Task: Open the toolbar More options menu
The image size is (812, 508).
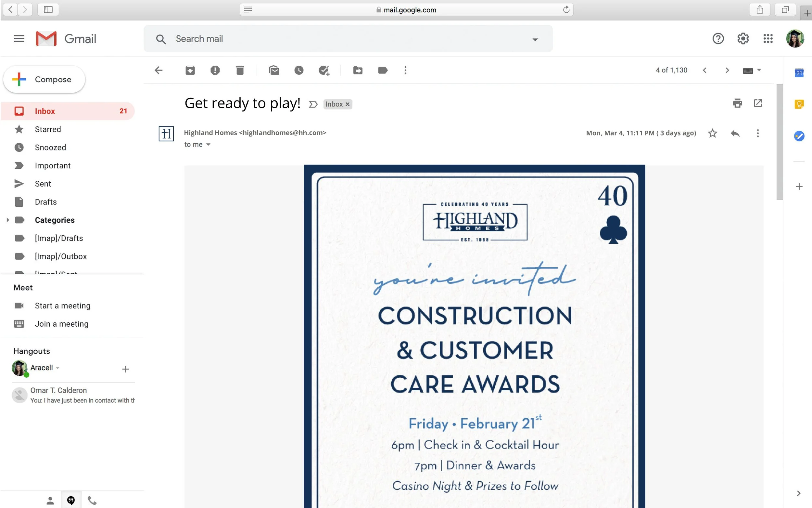Action: coord(405,70)
